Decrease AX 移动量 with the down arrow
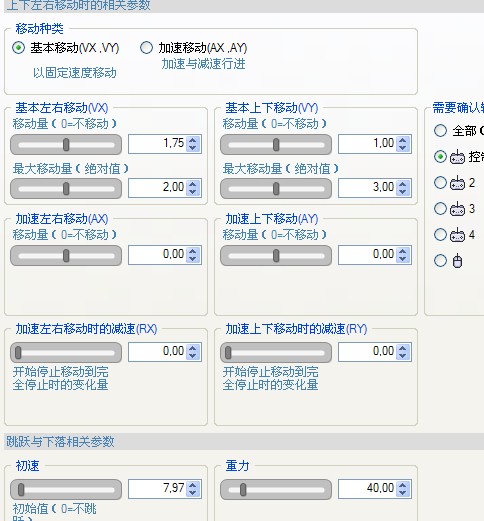Viewport: 484px width, 521px height. coord(193,259)
